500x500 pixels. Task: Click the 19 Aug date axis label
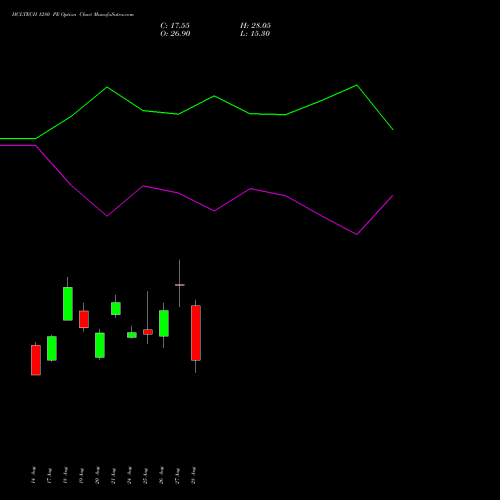(x=81, y=475)
